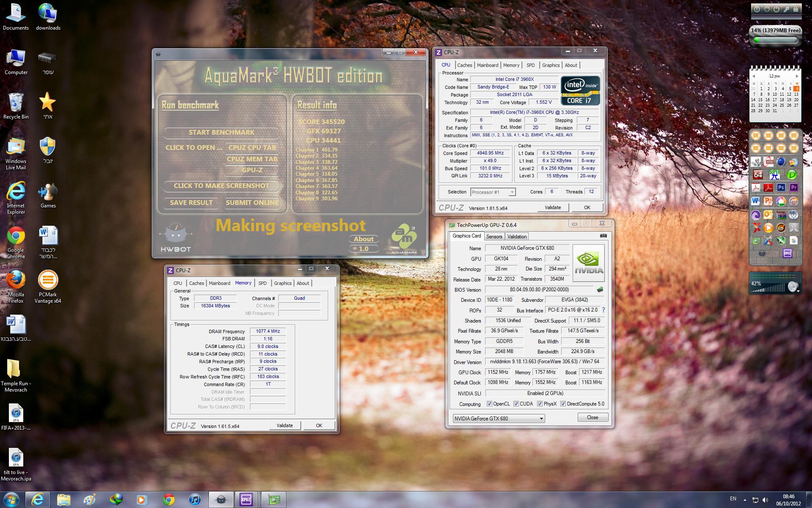Click CLICK TO MAKE SCREENSHOT in AquaMark
Screen dimensions: 812x508
point(221,186)
